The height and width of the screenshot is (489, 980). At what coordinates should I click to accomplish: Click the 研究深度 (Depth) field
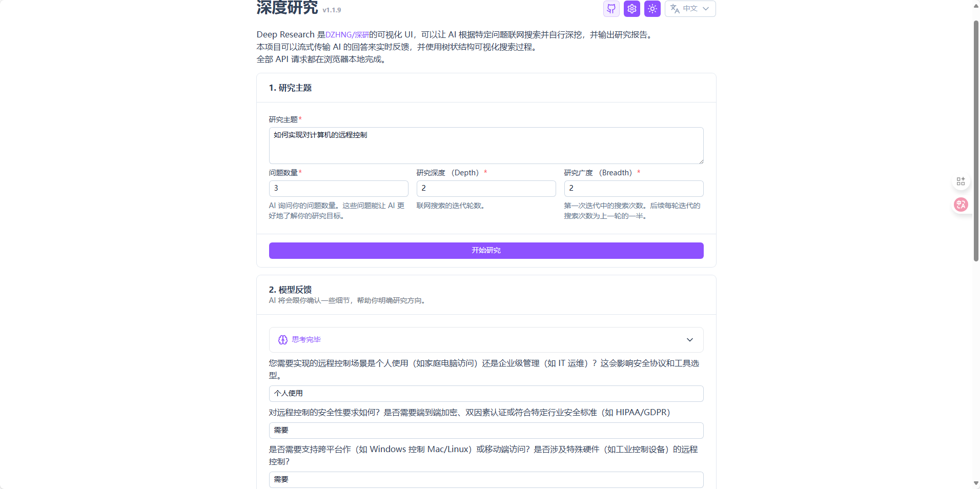(x=485, y=189)
